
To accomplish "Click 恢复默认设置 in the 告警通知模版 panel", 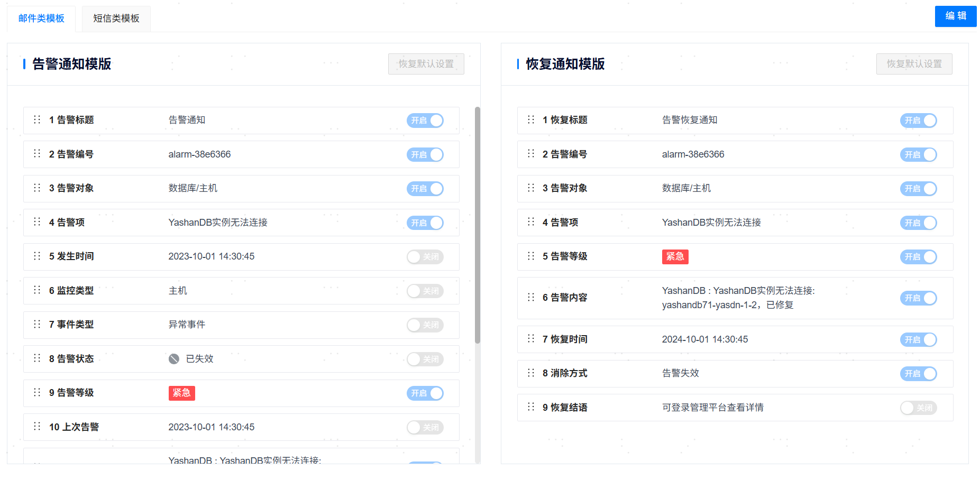I will click(x=426, y=63).
